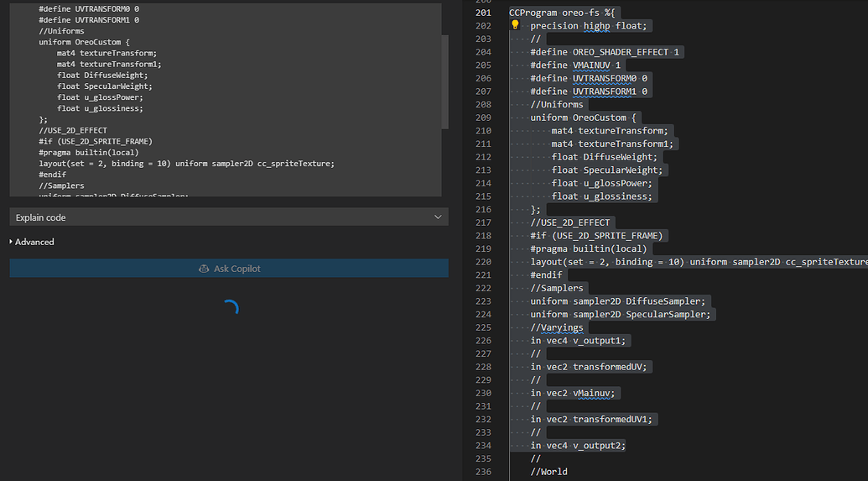Click the //World comment on line 236
Screen dimensions: 868x481
[x=548, y=472]
